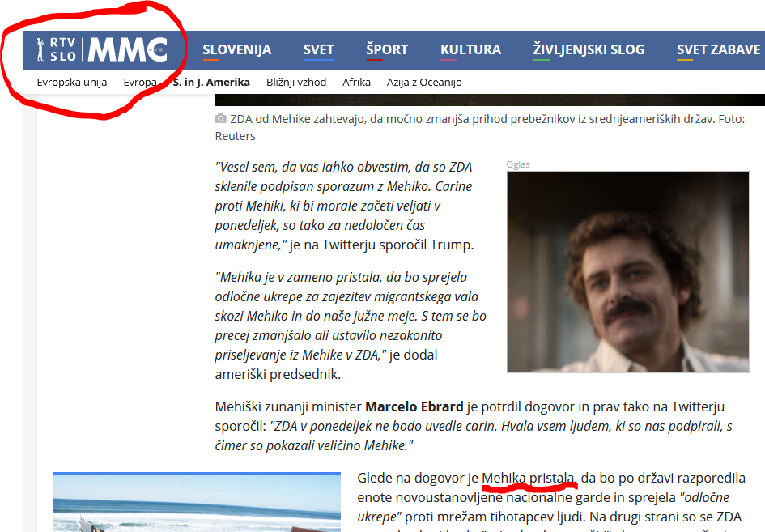Click the camera icon beside photo caption
Screen dimensions: 765x532
coord(220,118)
